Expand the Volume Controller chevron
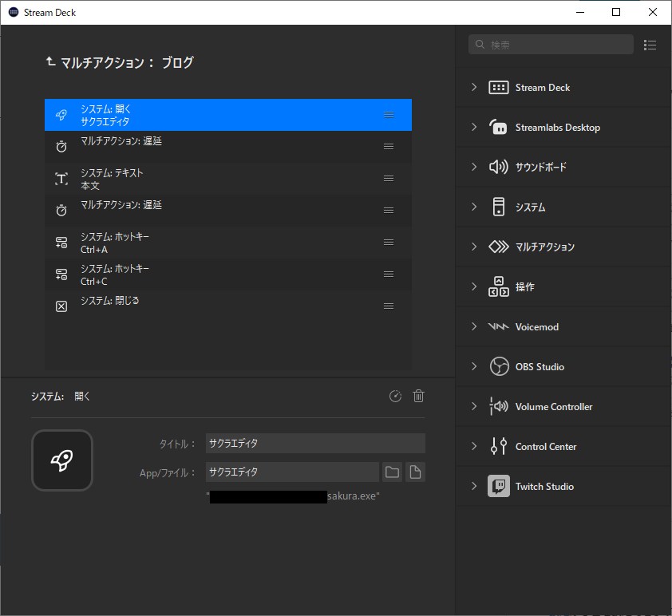The height and width of the screenshot is (616, 672). point(474,406)
